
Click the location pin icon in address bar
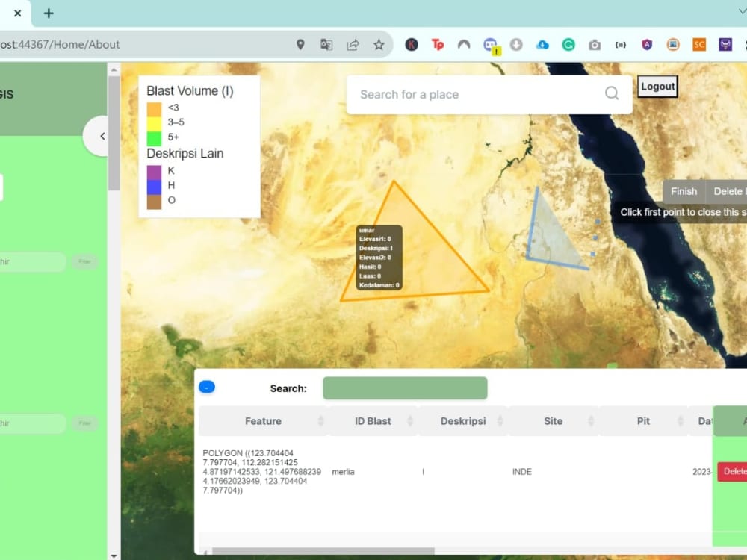tap(300, 45)
